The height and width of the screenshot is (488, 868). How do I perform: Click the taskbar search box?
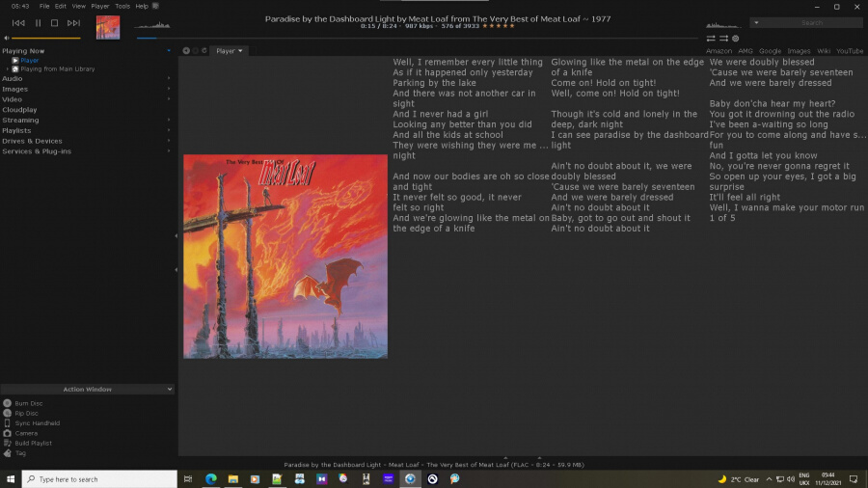click(99, 479)
